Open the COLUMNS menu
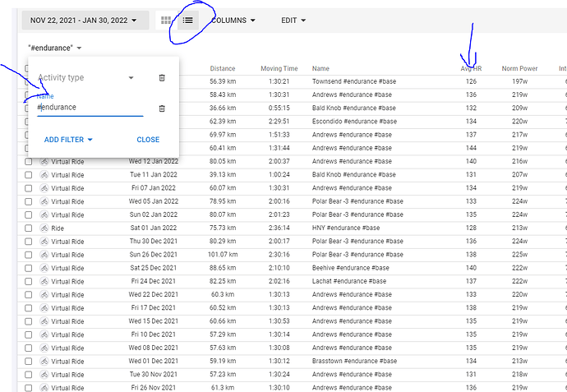 pos(233,20)
